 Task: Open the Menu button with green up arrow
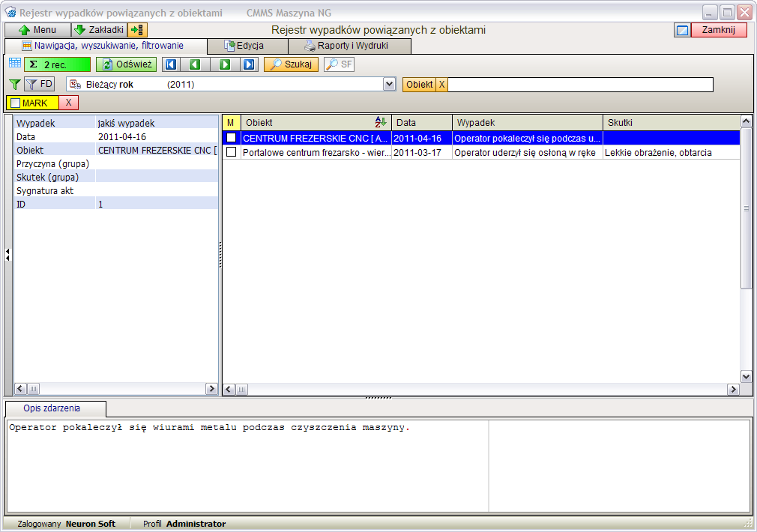tap(37, 30)
